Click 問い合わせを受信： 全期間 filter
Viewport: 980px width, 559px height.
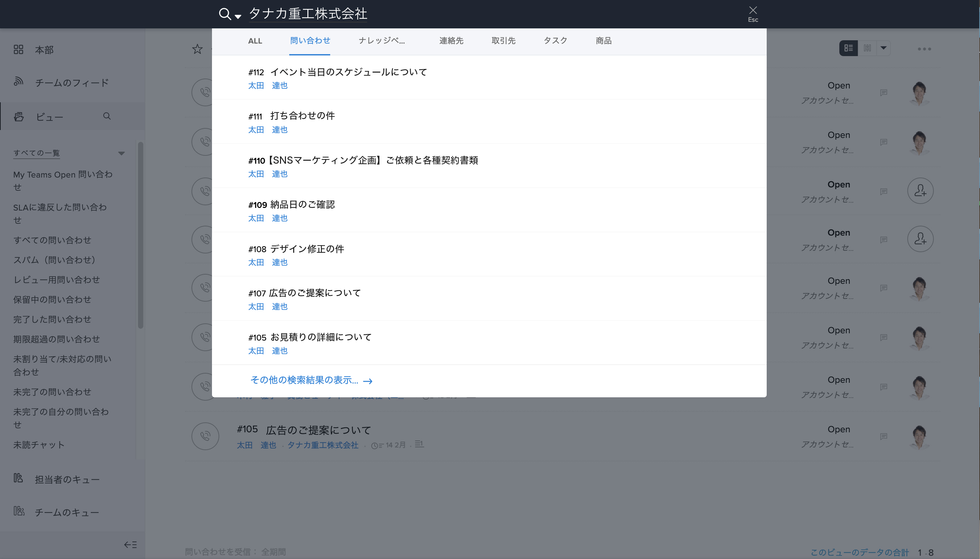235,552
